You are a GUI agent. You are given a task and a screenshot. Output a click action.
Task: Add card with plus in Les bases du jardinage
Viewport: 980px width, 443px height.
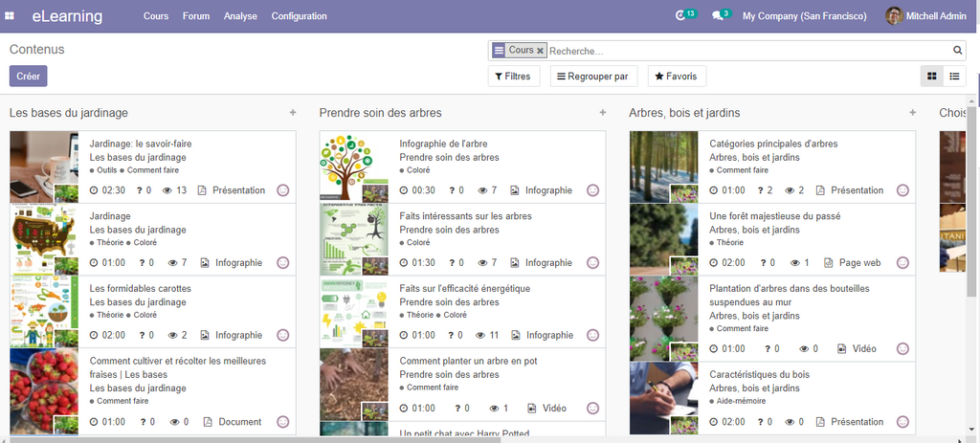(293, 113)
